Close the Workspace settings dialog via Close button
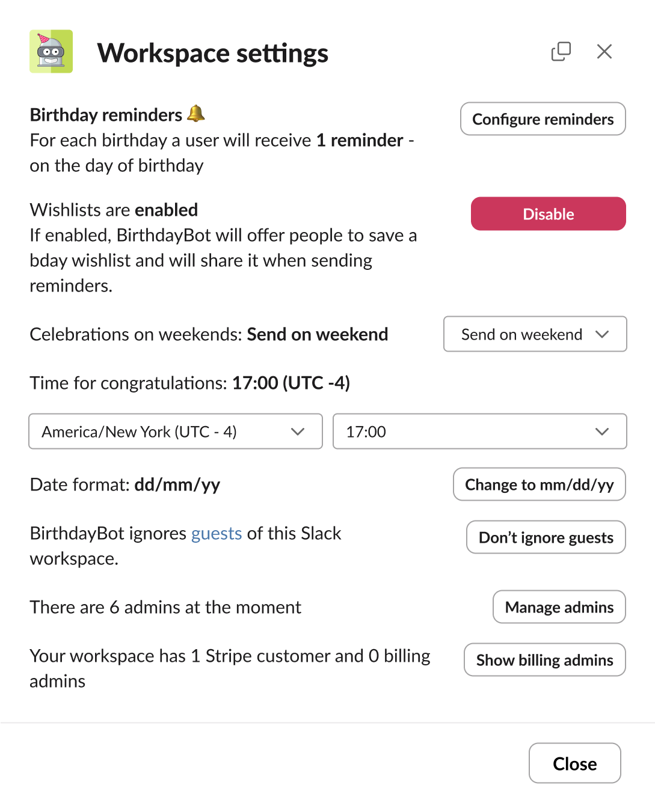655x812 pixels. pyautogui.click(x=574, y=763)
